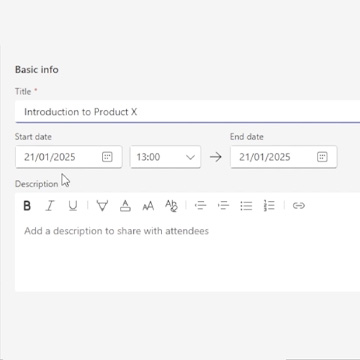Open the text highlight color tool
The width and height of the screenshot is (360, 360).
pyautogui.click(x=102, y=206)
